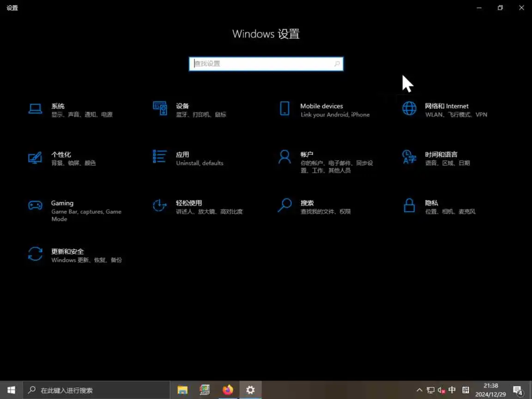
Task: Open the Windows Start button
Action: tap(11, 390)
